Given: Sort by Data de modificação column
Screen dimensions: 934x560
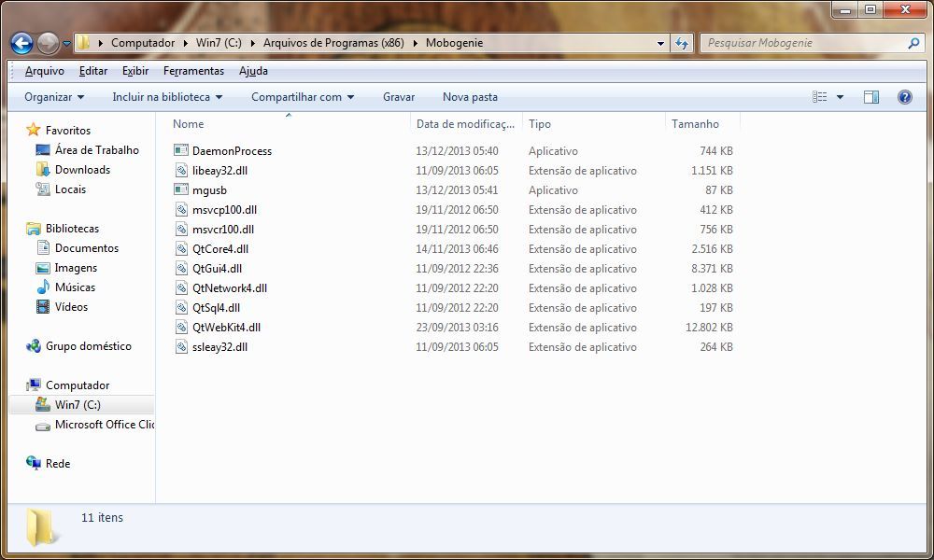Looking at the screenshot, I should point(466,124).
